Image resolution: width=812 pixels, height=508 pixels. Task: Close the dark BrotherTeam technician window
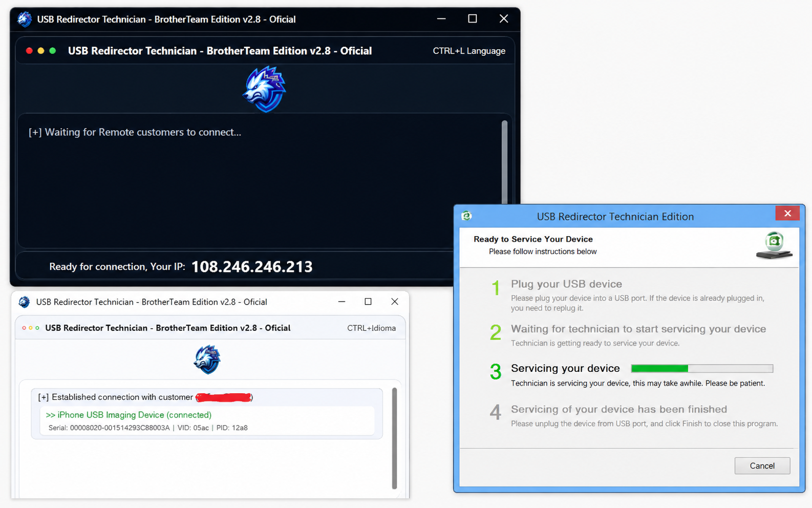(x=504, y=19)
